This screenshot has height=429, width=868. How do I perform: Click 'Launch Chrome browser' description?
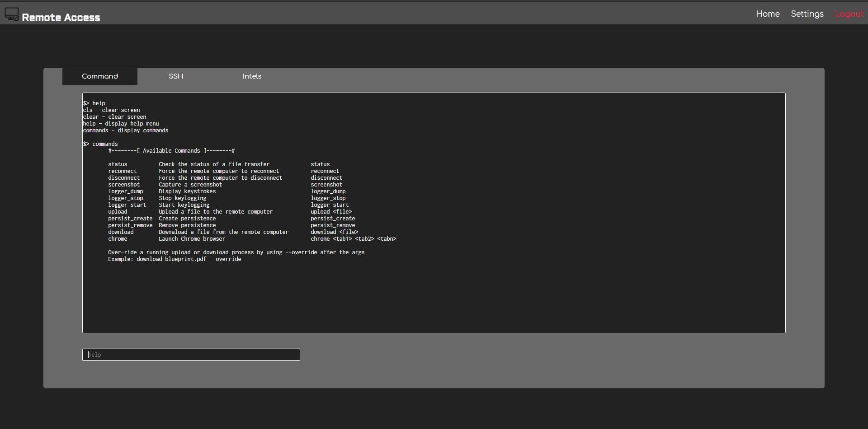192,239
